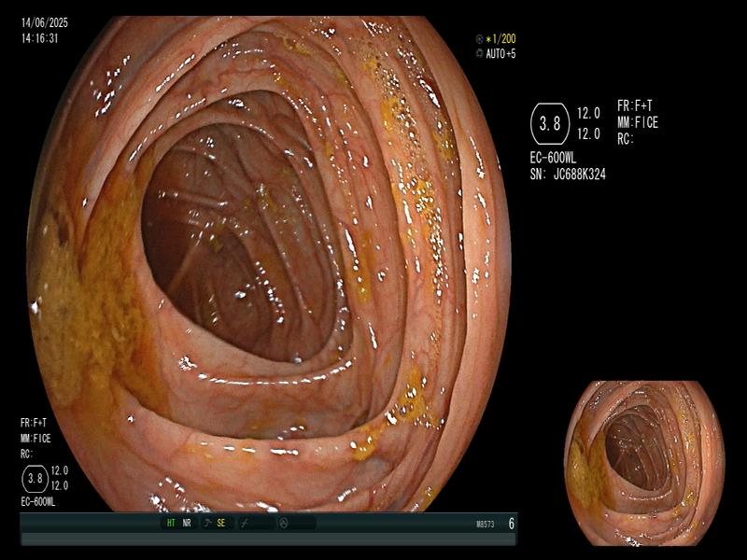Click the small 3.8 symbol at lower left
This screenshot has height=560, width=747.
tap(35, 479)
